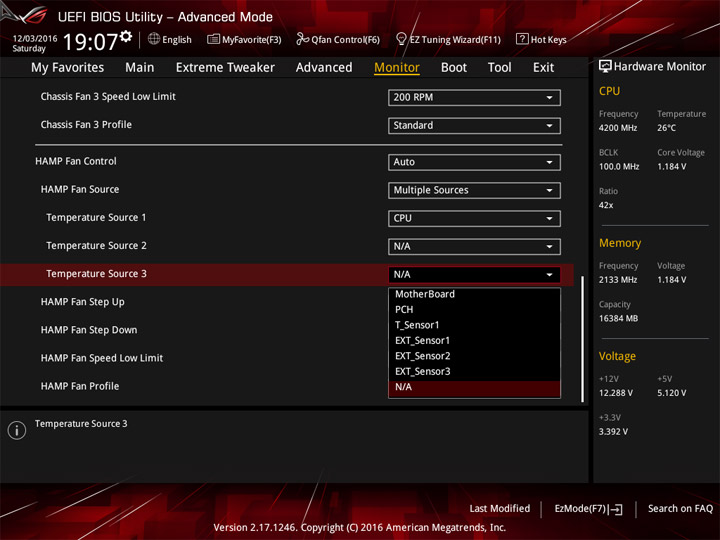
Task: Open MyFavorite(F3) shortcut
Action: pyautogui.click(x=244, y=39)
